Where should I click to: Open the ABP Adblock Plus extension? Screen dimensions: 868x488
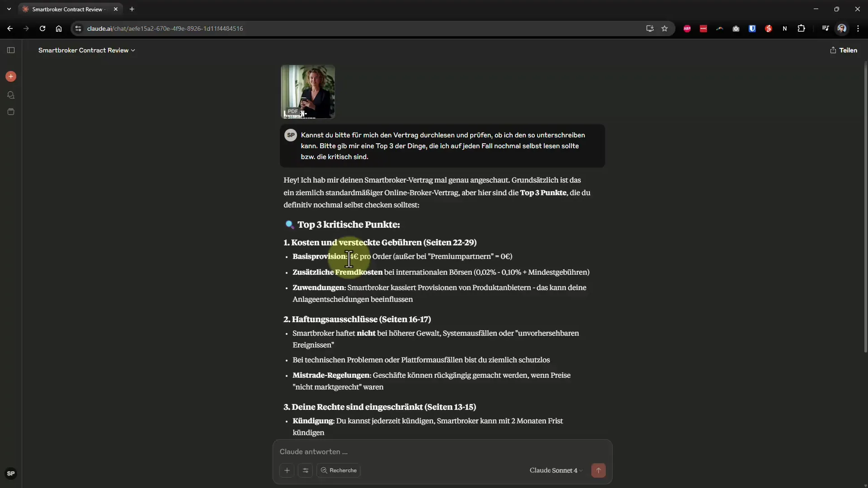[687, 28]
